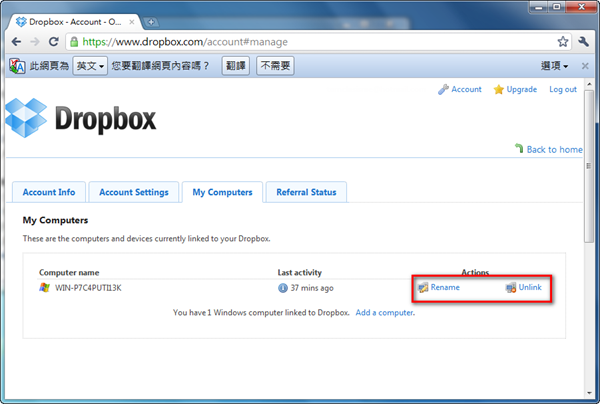Click the 翻譯 translate button

[236, 66]
